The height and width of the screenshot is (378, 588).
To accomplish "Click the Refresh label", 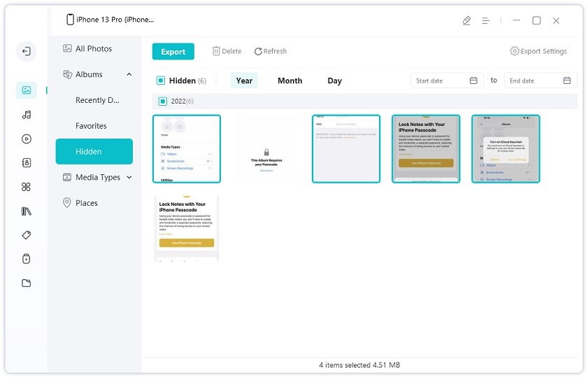I will [275, 51].
